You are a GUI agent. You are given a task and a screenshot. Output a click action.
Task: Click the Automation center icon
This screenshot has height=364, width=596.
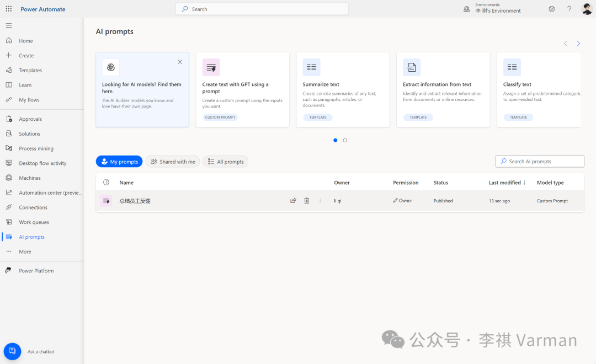tap(9, 192)
